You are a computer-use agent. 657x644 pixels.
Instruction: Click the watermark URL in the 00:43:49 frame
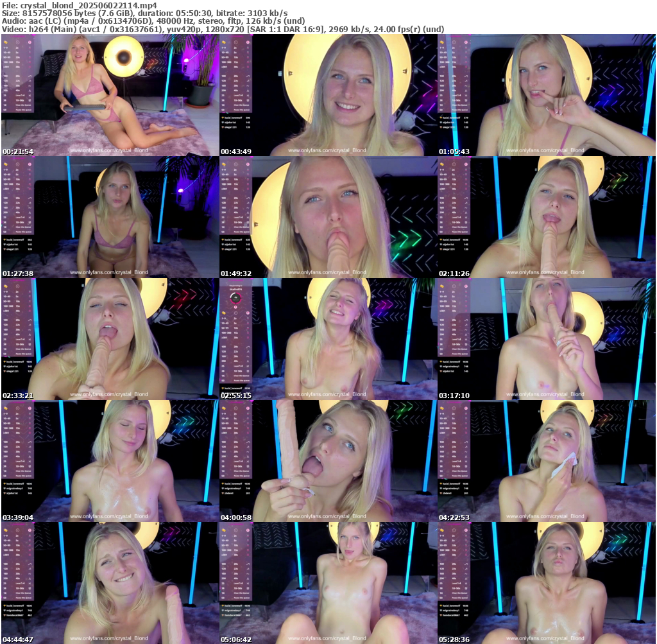[x=327, y=151]
